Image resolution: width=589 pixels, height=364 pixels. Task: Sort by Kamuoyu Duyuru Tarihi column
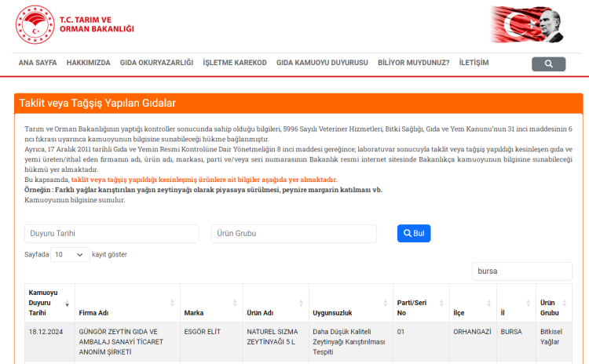[49, 303]
